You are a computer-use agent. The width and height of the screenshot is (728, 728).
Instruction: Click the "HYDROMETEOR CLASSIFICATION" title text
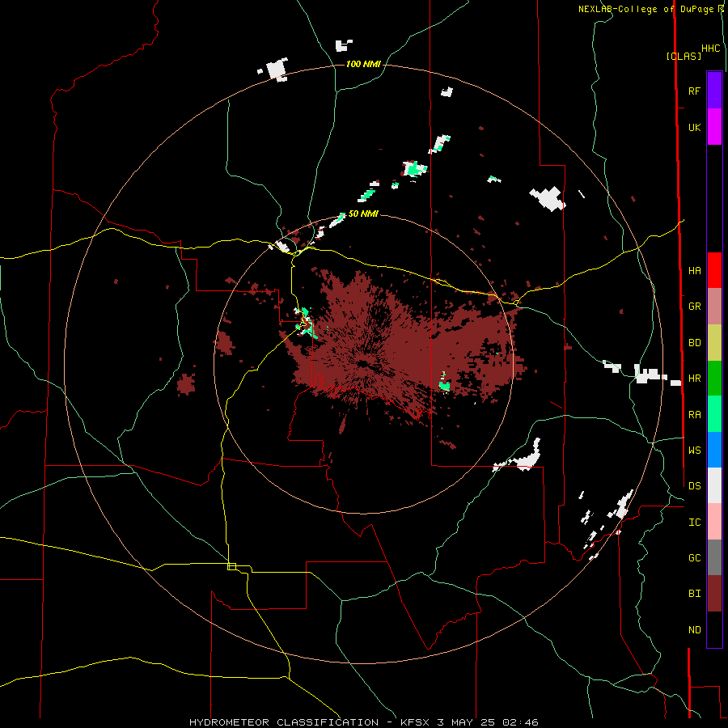284,722
